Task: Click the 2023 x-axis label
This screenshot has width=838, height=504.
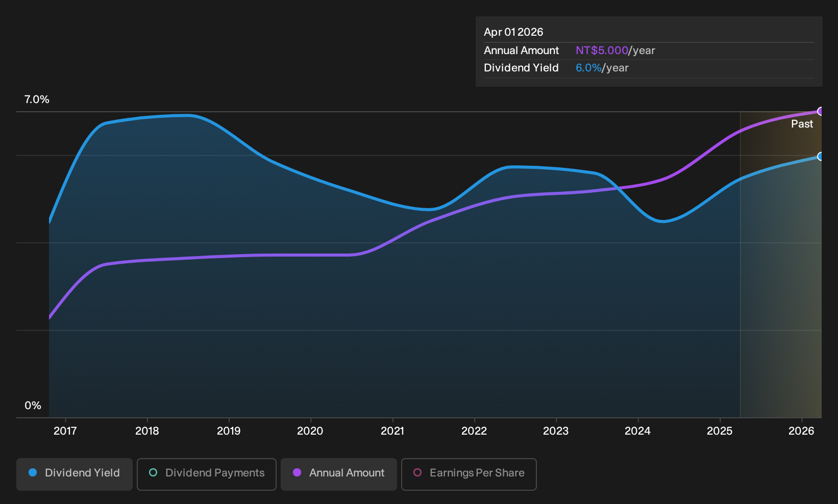Action: [556, 431]
